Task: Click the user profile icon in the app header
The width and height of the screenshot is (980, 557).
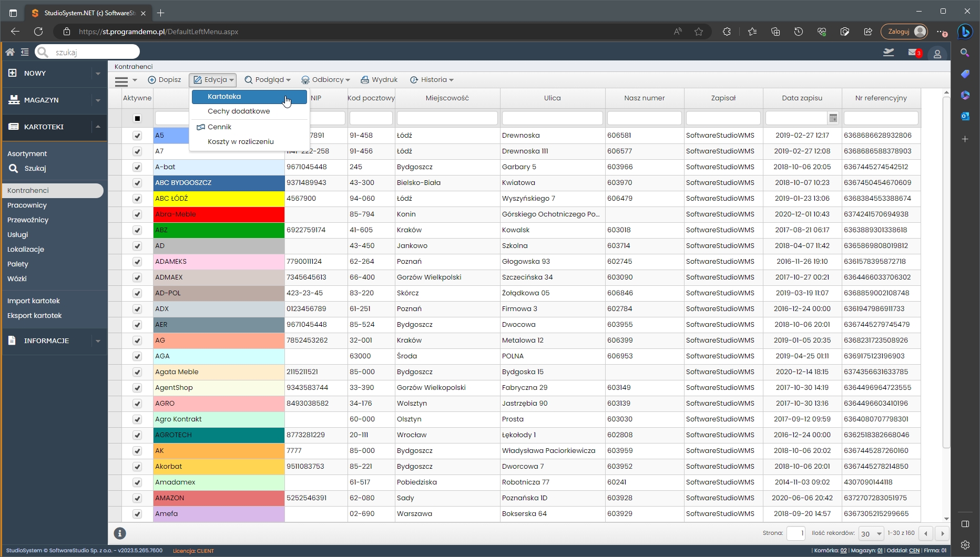Action: pos(937,54)
